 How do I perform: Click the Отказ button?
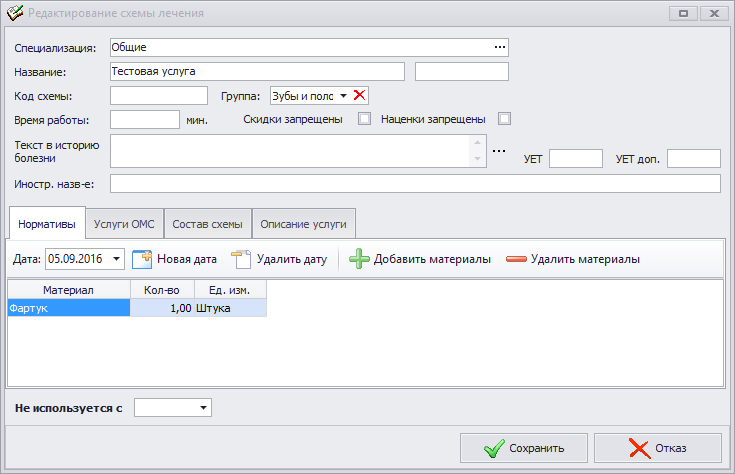click(658, 448)
